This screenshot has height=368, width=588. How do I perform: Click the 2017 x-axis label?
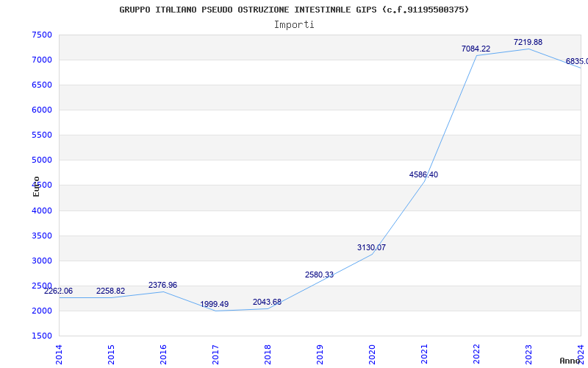tap(215, 355)
